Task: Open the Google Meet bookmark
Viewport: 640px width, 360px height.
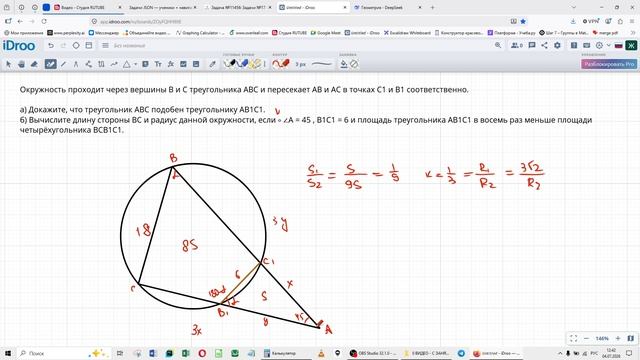Action: click(x=325, y=33)
